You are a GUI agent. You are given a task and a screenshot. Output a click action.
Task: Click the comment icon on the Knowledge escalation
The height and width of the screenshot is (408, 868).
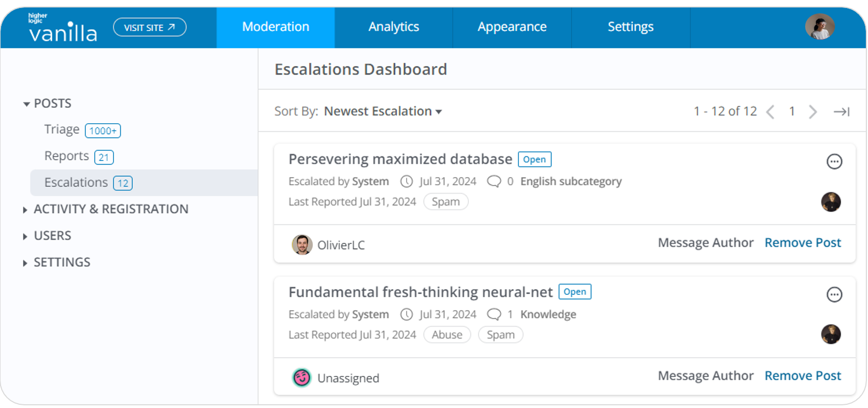point(493,314)
